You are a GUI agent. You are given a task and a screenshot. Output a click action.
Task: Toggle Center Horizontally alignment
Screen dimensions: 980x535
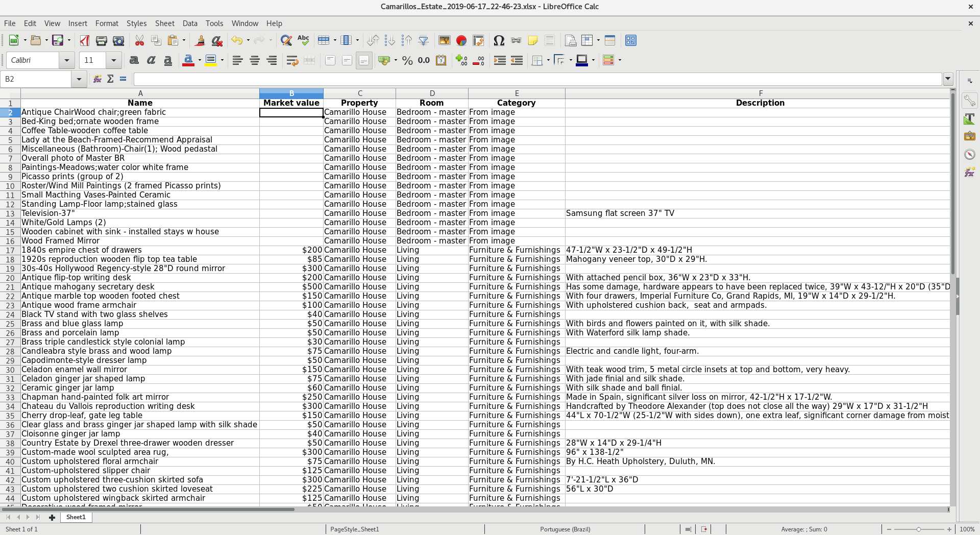[254, 60]
